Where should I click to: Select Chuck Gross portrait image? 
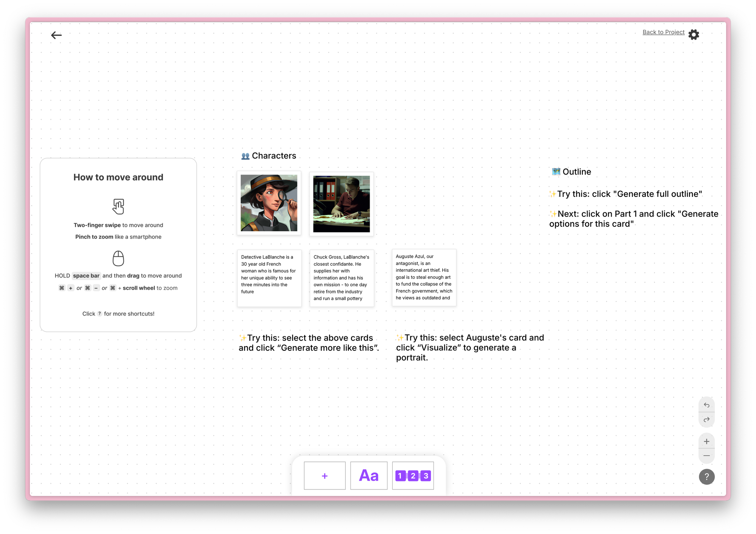click(x=341, y=204)
